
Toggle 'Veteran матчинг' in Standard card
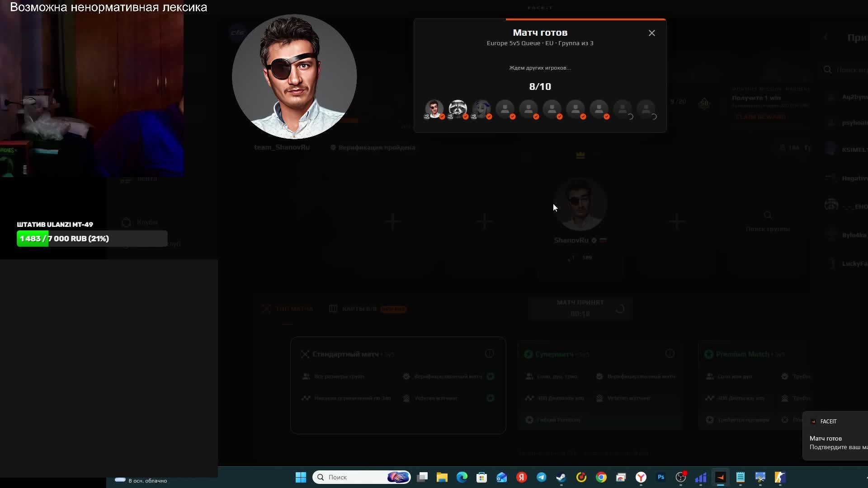pos(491,398)
